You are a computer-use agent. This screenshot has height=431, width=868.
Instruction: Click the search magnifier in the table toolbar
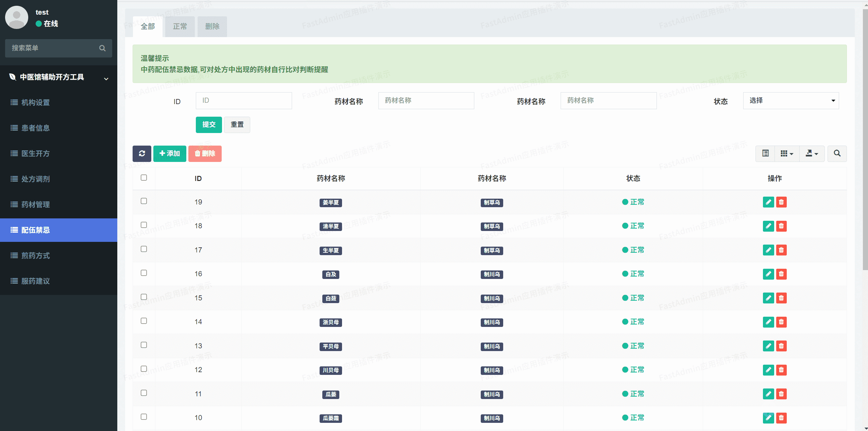pos(837,153)
